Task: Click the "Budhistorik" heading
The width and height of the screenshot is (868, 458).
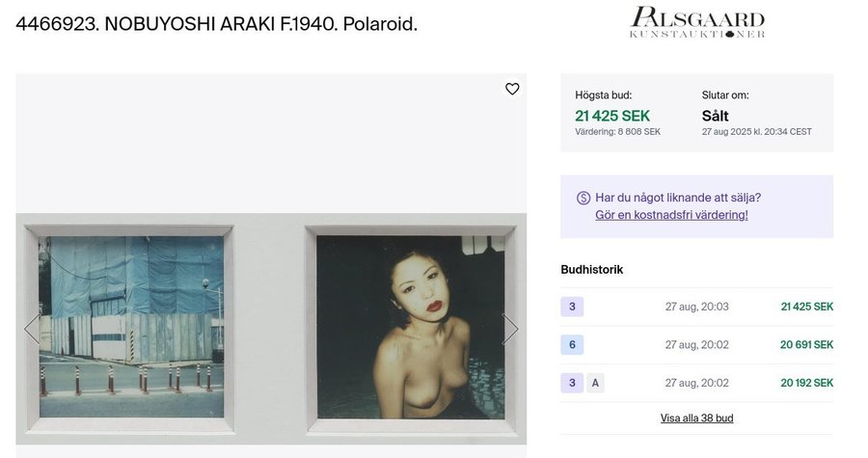Action: point(592,270)
